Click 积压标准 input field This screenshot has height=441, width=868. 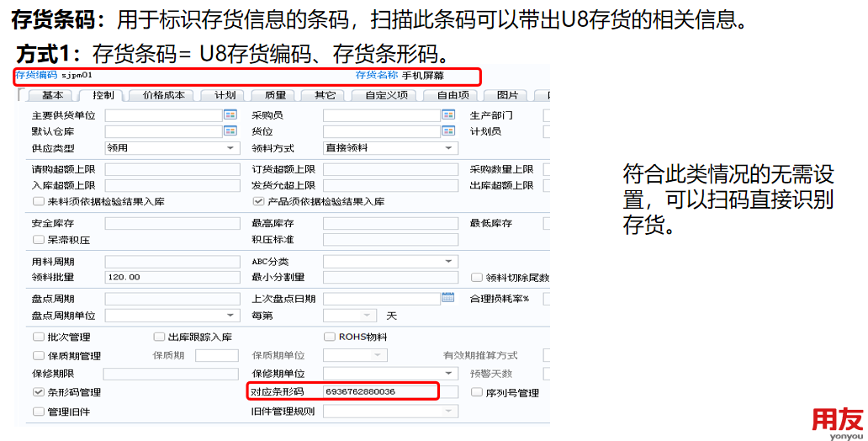pyautogui.click(x=391, y=239)
